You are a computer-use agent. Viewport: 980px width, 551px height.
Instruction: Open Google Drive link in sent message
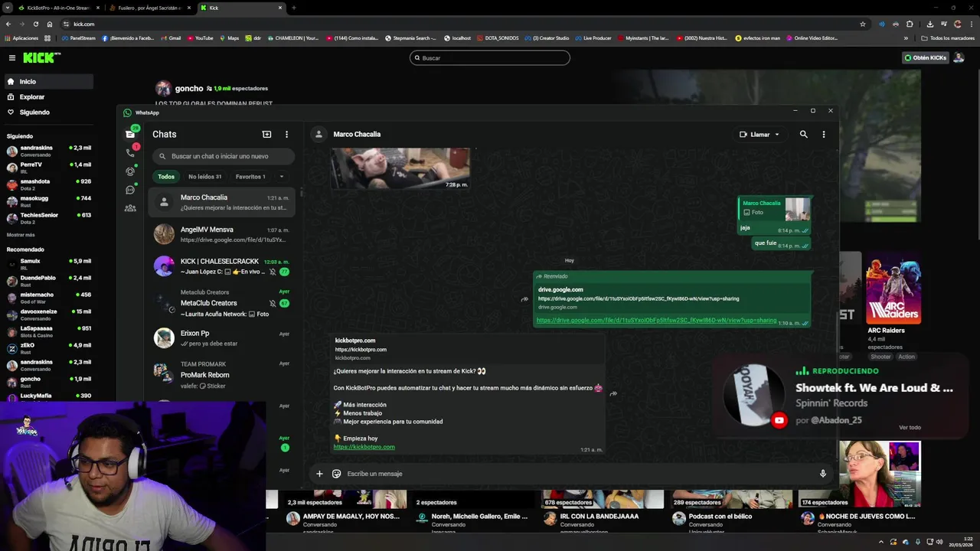[x=656, y=321]
